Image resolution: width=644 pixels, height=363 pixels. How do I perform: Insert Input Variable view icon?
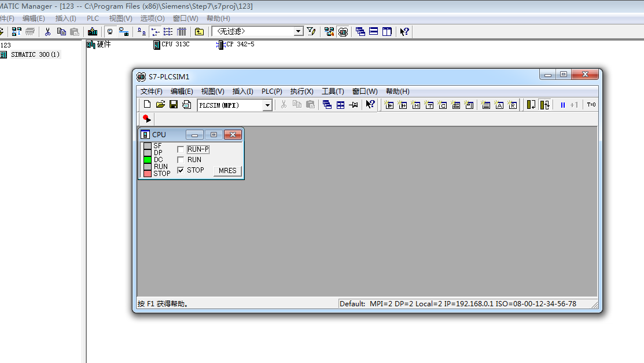389,105
